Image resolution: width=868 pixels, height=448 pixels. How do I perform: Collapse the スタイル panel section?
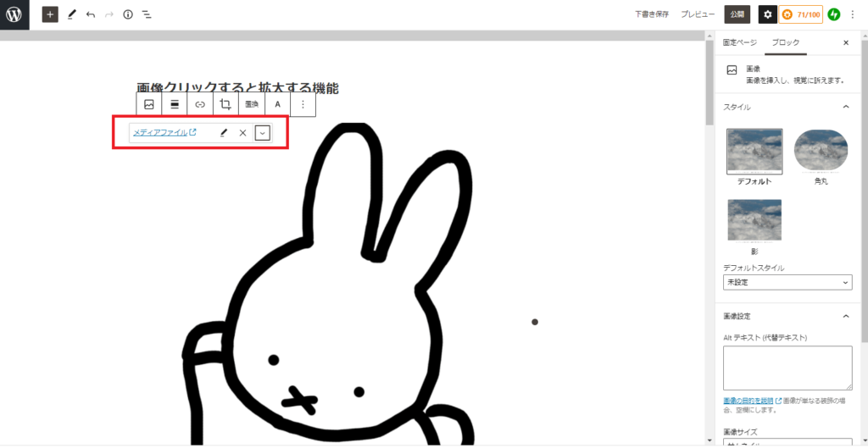(845, 107)
